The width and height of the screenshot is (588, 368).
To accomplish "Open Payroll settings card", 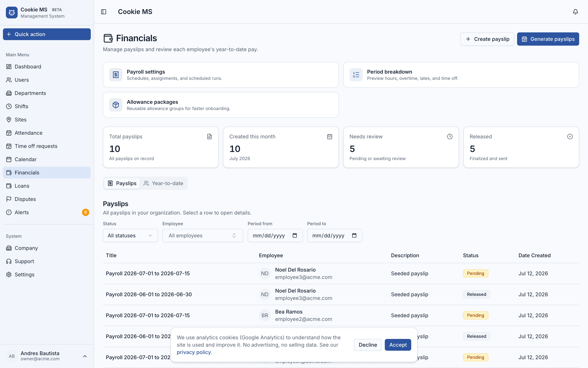I will [x=221, y=75].
